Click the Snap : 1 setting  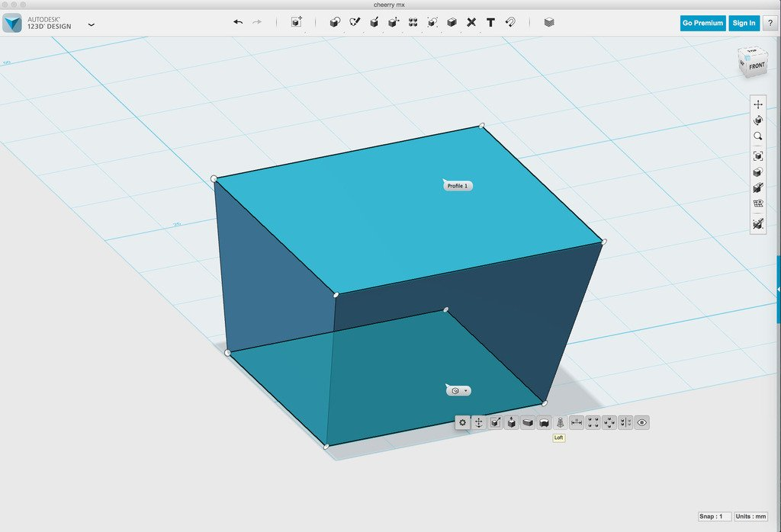(x=714, y=517)
